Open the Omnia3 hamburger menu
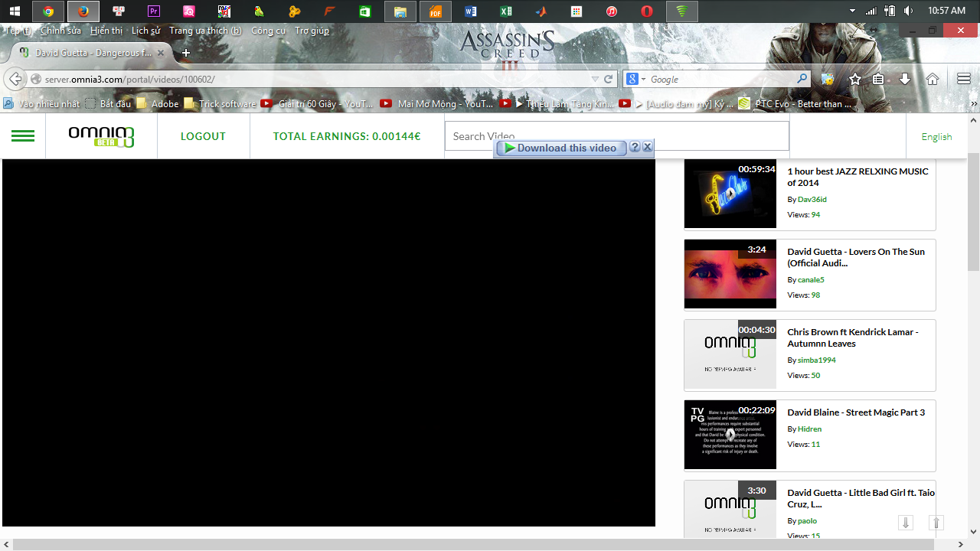Screen dimensions: 980x551 (23, 136)
